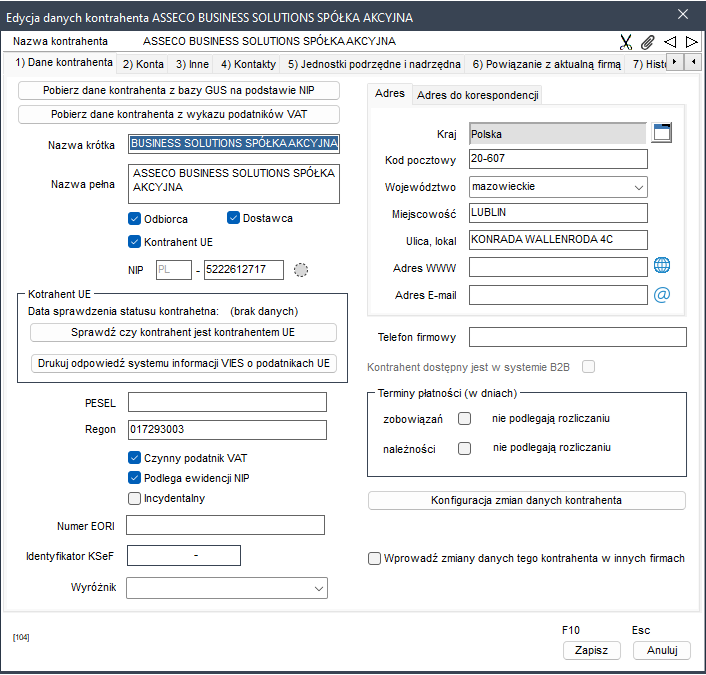Click the Kraj field showing Polska

coord(558,134)
